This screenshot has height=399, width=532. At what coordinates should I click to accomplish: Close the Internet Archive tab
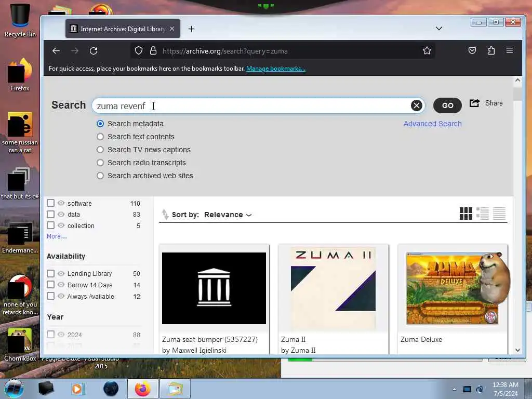(x=172, y=29)
